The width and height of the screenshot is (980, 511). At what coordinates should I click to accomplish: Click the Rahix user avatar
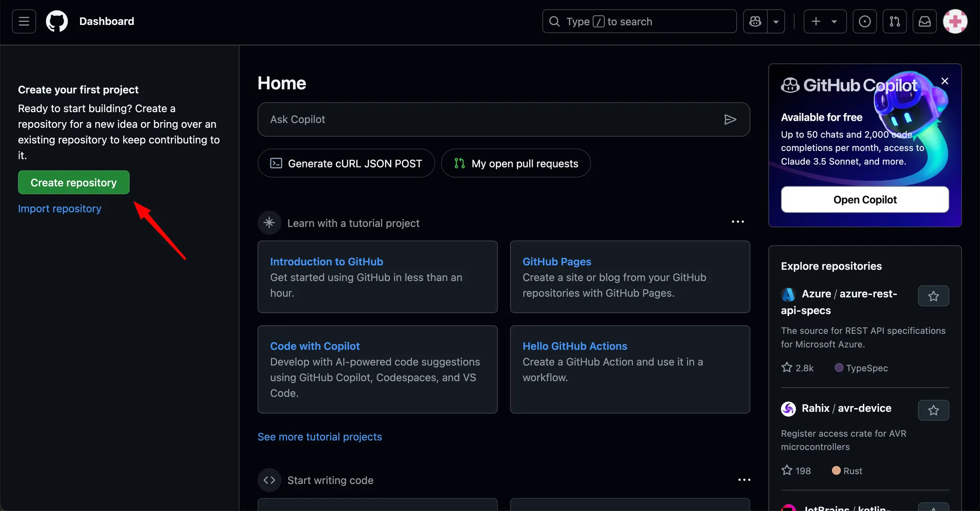[x=788, y=409]
